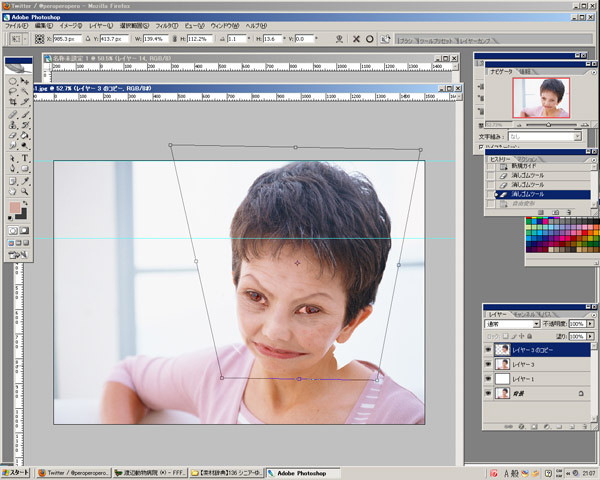Screen dimensions: 600x480
Task: Select the Smudge/Blur tool
Action: [13, 145]
